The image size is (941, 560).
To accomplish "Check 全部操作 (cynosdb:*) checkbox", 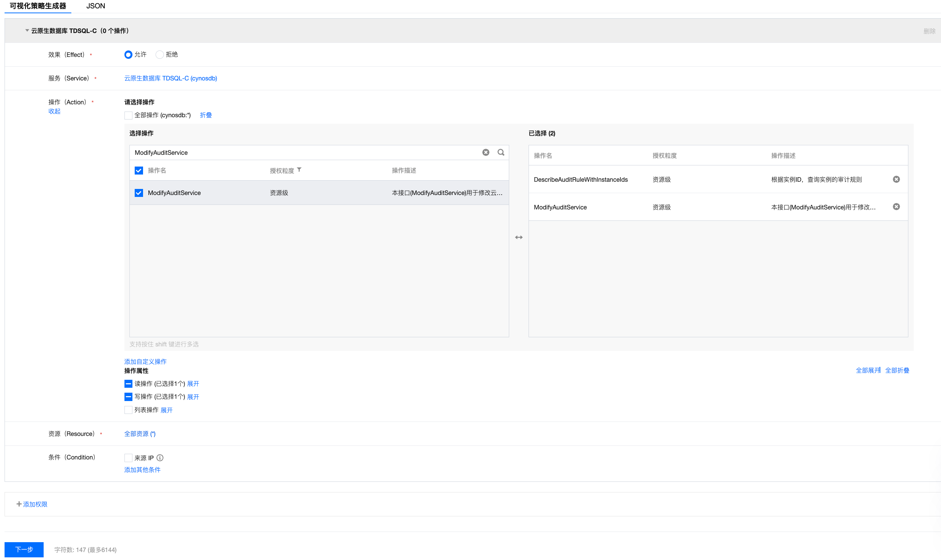I will pos(128,115).
